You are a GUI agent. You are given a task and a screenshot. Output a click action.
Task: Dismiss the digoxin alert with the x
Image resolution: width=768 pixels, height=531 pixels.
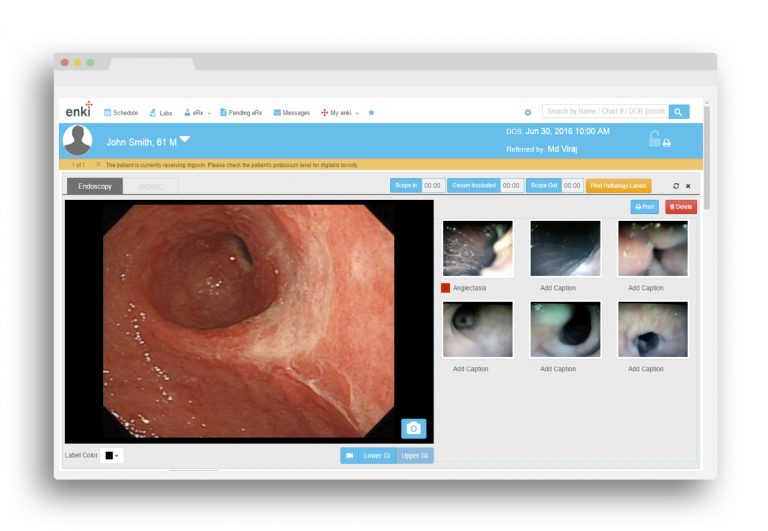pyautogui.click(x=98, y=164)
